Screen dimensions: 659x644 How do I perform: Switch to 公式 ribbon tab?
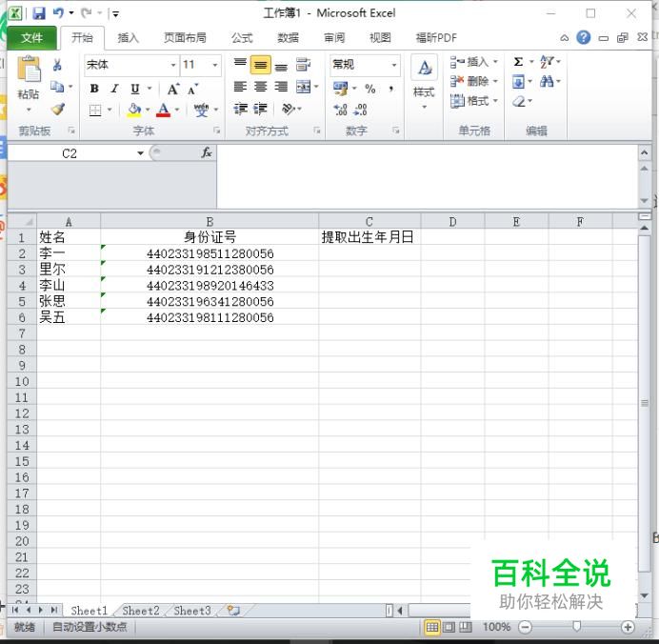coord(242,38)
